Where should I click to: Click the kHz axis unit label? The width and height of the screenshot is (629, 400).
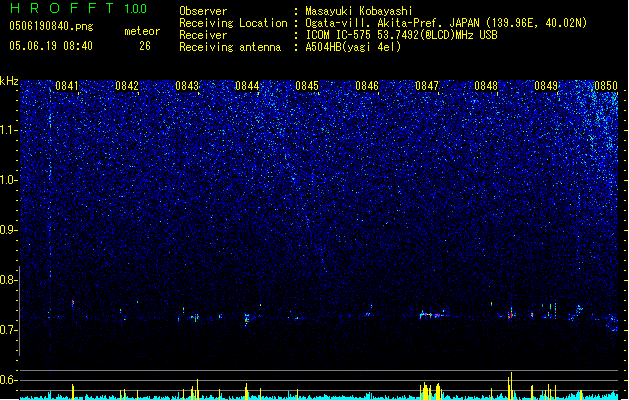click(9, 81)
